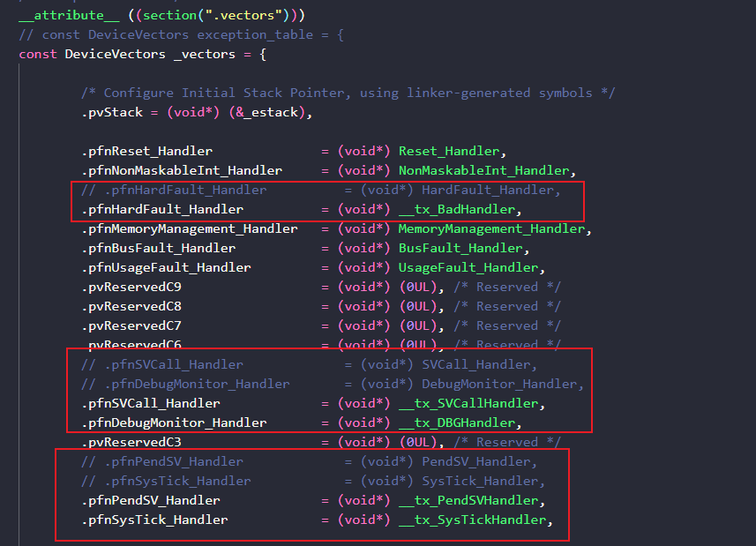Screen dimensions: 756x546
Task: Click the active .pfnDebugMonitor_Handler member
Action: pos(174,423)
